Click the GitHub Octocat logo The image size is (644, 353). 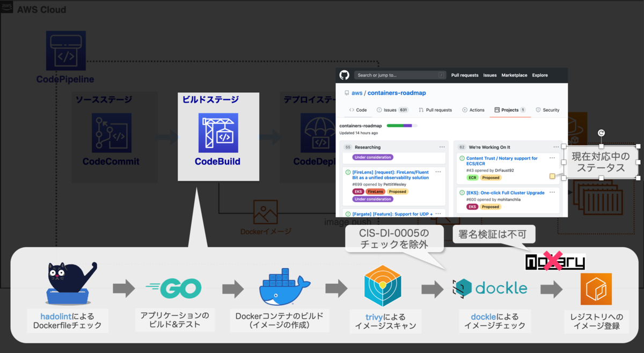click(344, 75)
